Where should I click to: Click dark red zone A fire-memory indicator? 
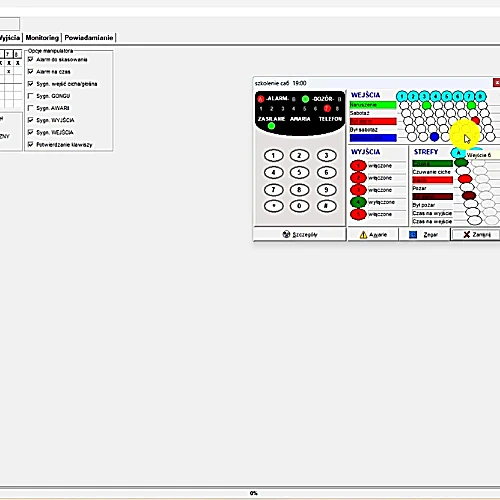pyautogui.click(x=469, y=195)
